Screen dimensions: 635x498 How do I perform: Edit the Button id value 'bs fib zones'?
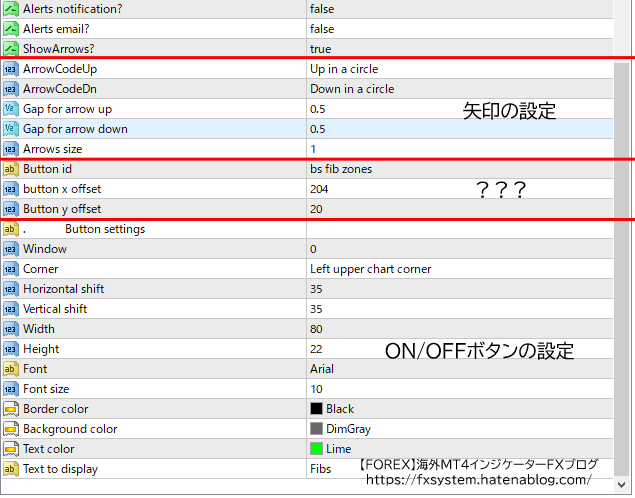tap(460, 169)
